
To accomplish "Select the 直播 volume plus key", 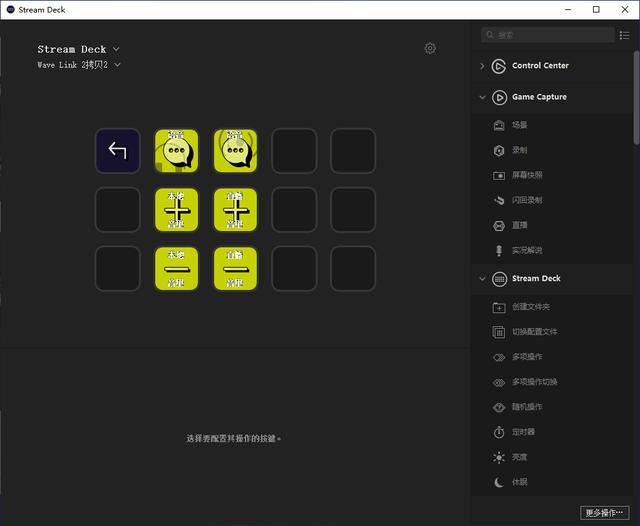I will (x=236, y=210).
